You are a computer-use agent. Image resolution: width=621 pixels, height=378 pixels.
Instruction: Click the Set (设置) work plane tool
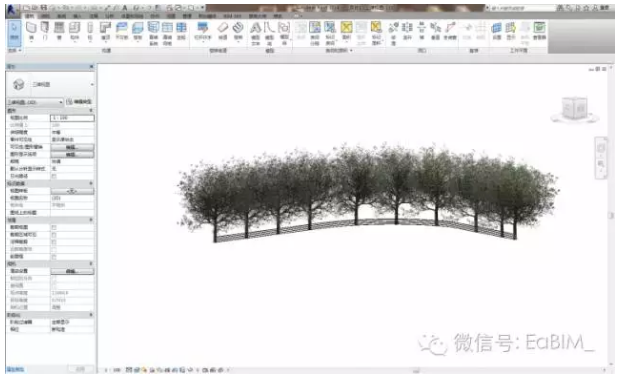[x=497, y=32]
